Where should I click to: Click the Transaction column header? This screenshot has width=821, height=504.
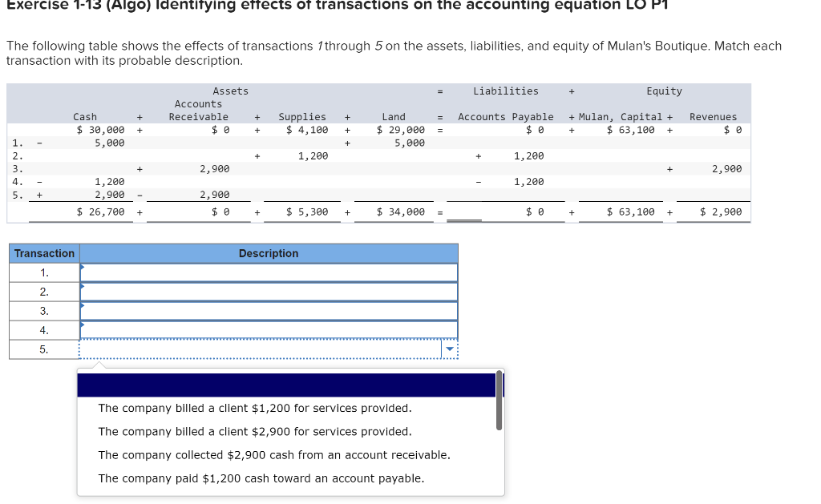tap(45, 253)
